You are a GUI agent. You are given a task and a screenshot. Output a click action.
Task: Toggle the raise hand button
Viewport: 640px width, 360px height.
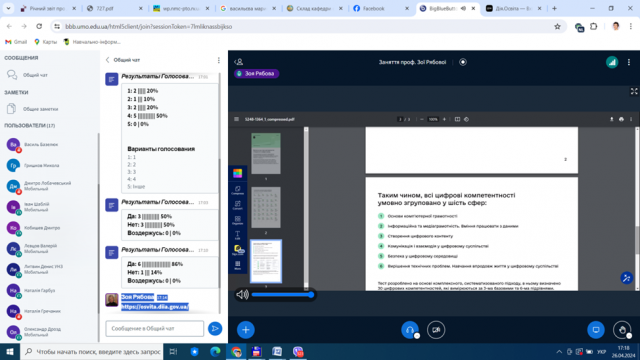click(x=622, y=330)
